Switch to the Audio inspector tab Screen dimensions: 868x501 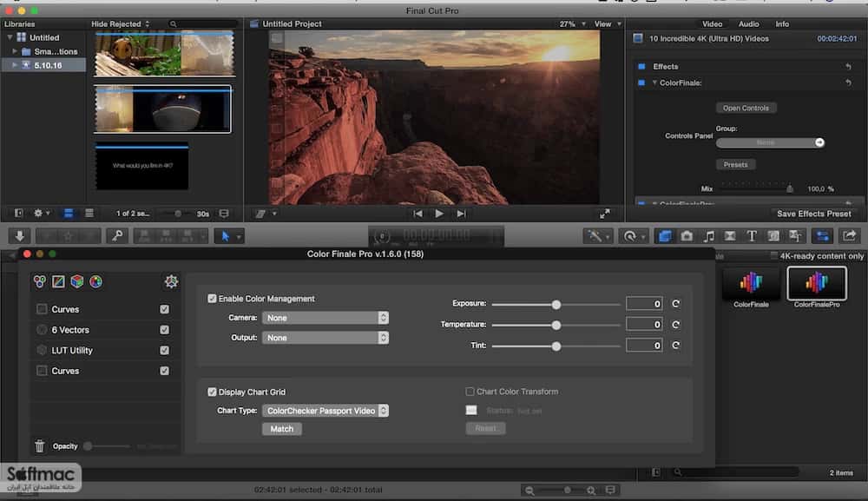click(x=748, y=23)
